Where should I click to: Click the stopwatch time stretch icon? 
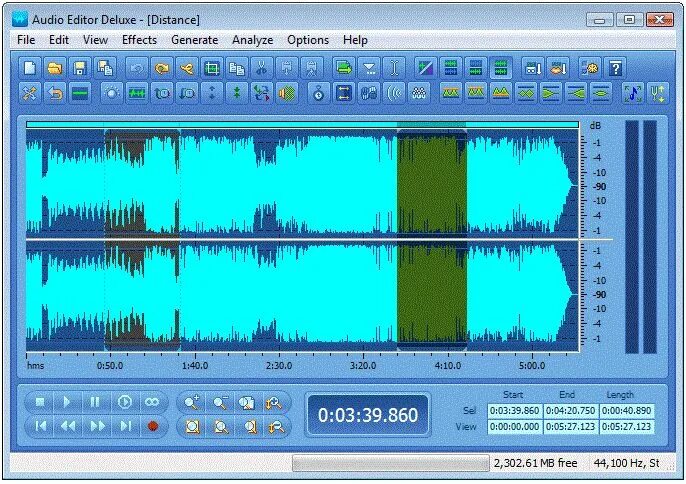pyautogui.click(x=318, y=93)
